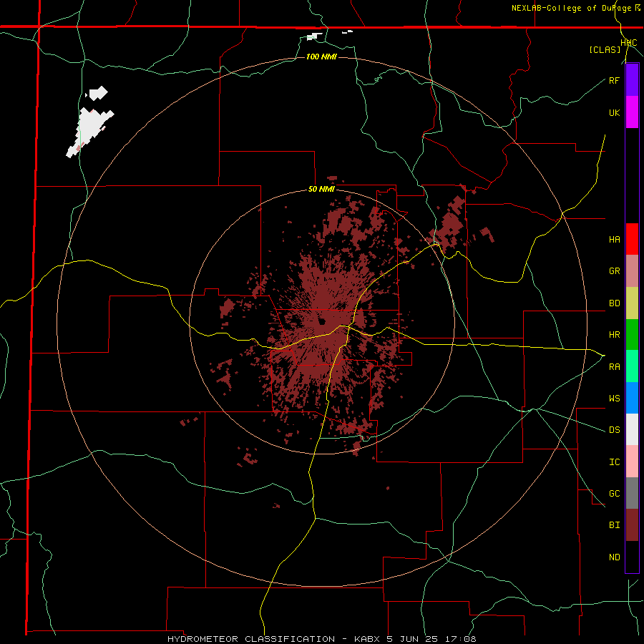Click the KABX station identifier
The height and width of the screenshot is (644, 644).
point(367,639)
